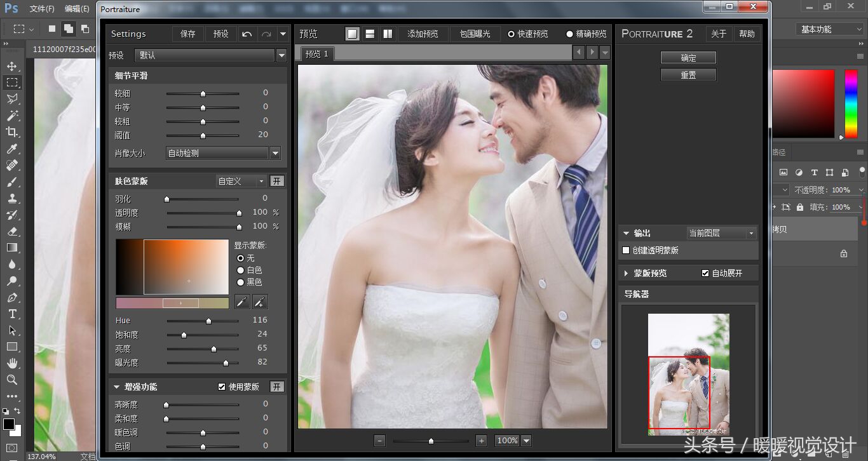Enable 创建透明蒙版 checkbox
This screenshot has width=868, height=461.
[x=626, y=251]
